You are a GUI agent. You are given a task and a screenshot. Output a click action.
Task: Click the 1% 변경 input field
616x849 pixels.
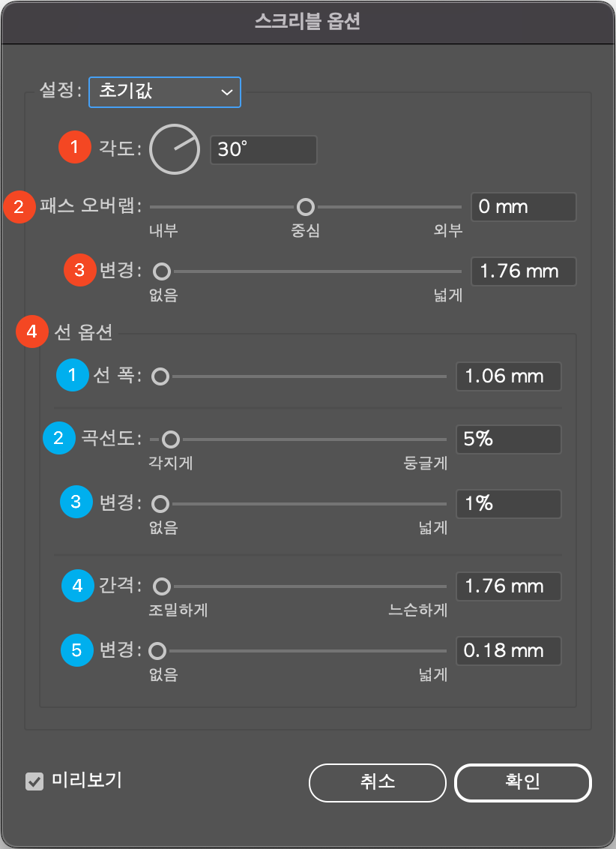click(x=508, y=503)
